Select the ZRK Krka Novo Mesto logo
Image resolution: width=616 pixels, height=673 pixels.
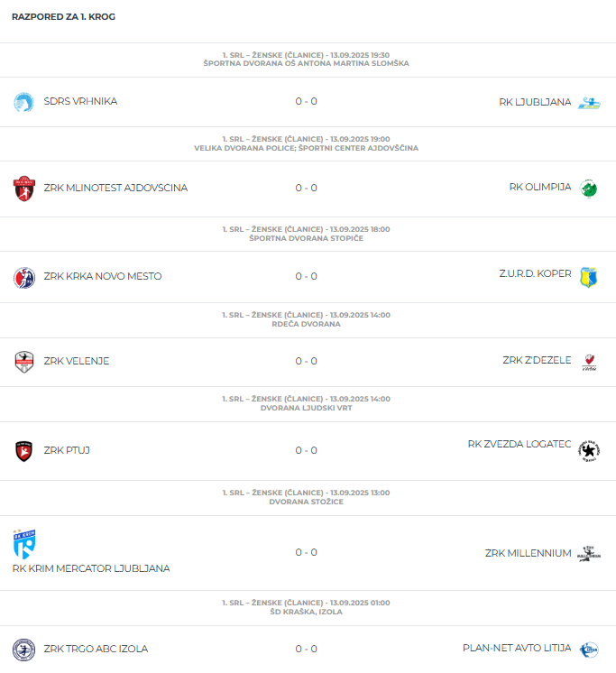point(24,277)
